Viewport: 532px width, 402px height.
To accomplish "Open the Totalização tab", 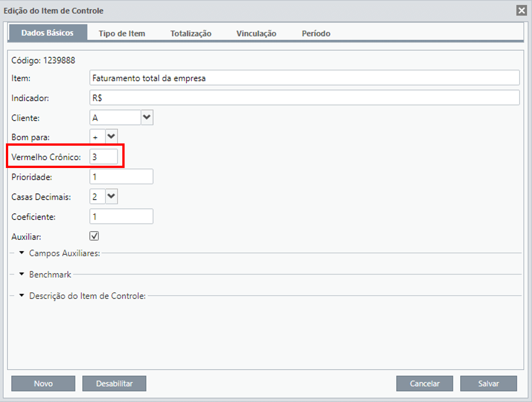I will [191, 33].
